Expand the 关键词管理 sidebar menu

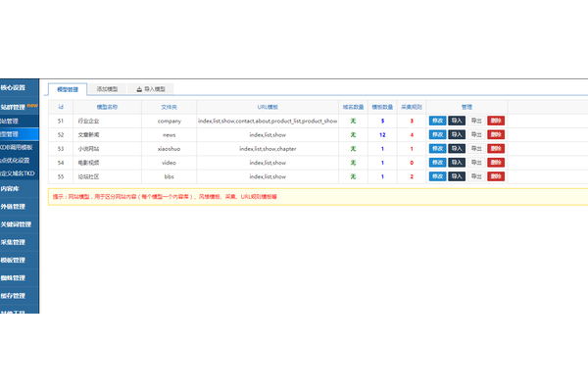(16, 223)
